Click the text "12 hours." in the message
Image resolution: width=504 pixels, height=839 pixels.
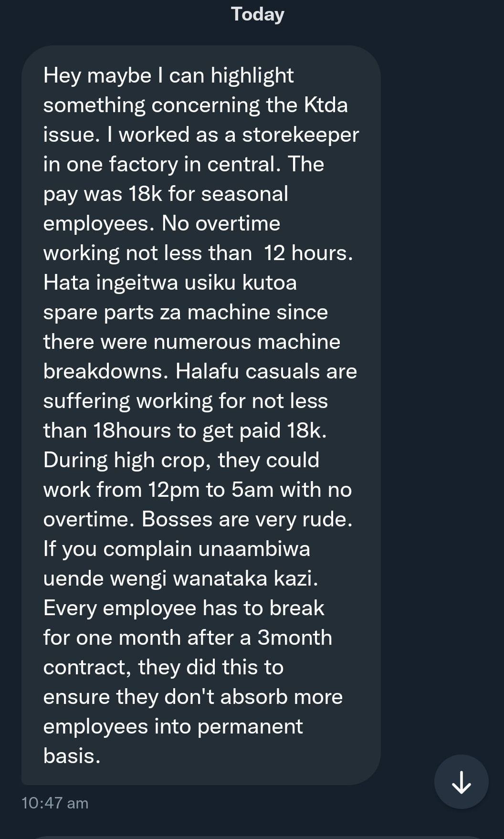coord(308,253)
